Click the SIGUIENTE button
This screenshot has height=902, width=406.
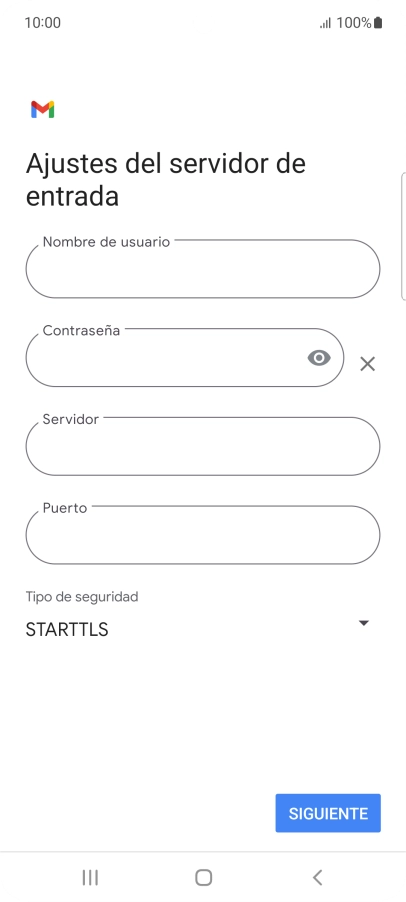(328, 813)
